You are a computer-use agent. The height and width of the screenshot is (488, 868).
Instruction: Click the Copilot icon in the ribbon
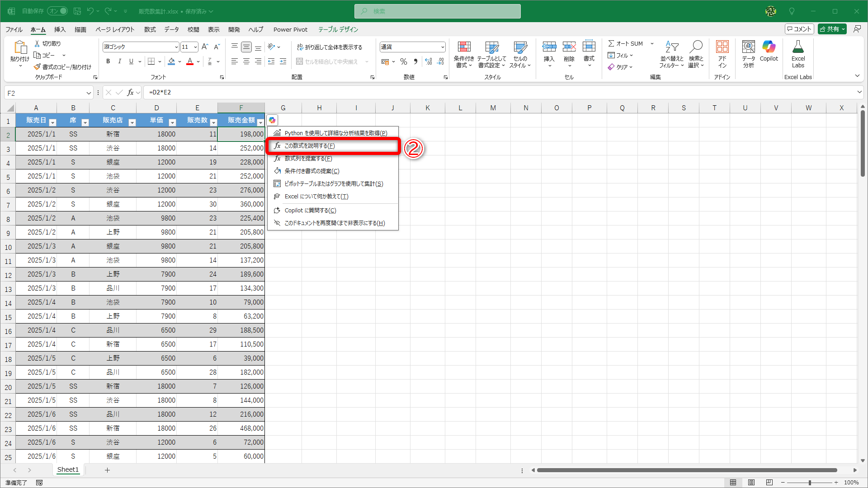pyautogui.click(x=769, y=51)
